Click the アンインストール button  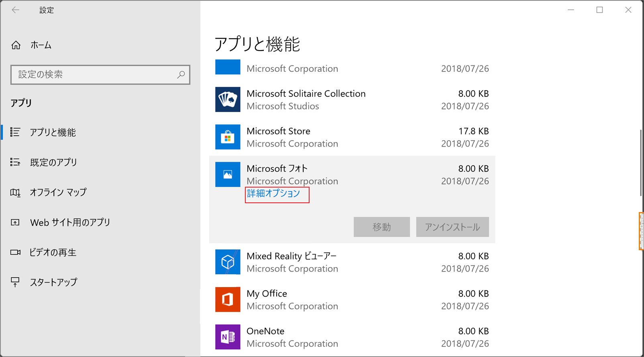[x=452, y=227]
